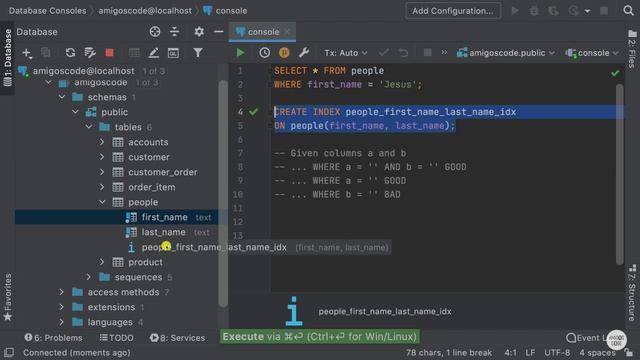Open the 6: Problems tool tab
Screen dimensions: 640x360
[x=53, y=338]
